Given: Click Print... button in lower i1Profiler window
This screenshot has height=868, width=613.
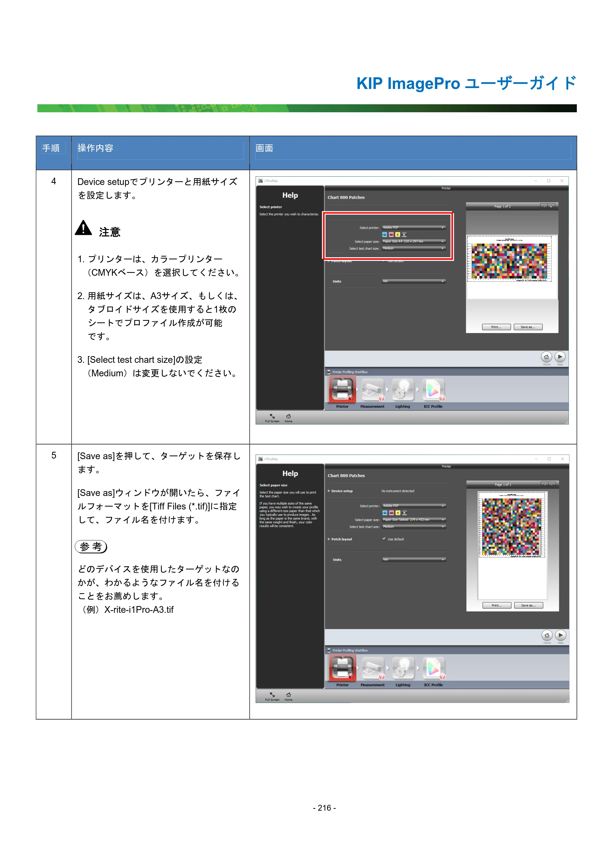Looking at the screenshot, I should [x=497, y=605].
